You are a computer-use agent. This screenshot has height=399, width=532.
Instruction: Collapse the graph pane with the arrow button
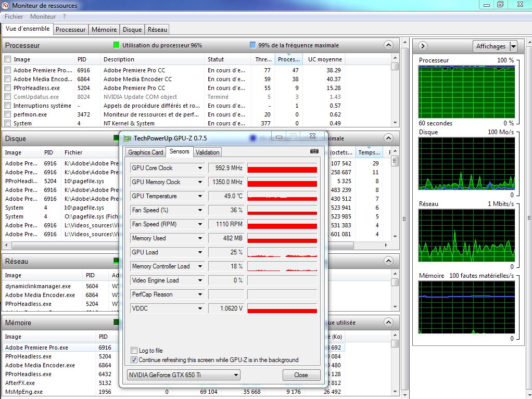[x=422, y=46]
